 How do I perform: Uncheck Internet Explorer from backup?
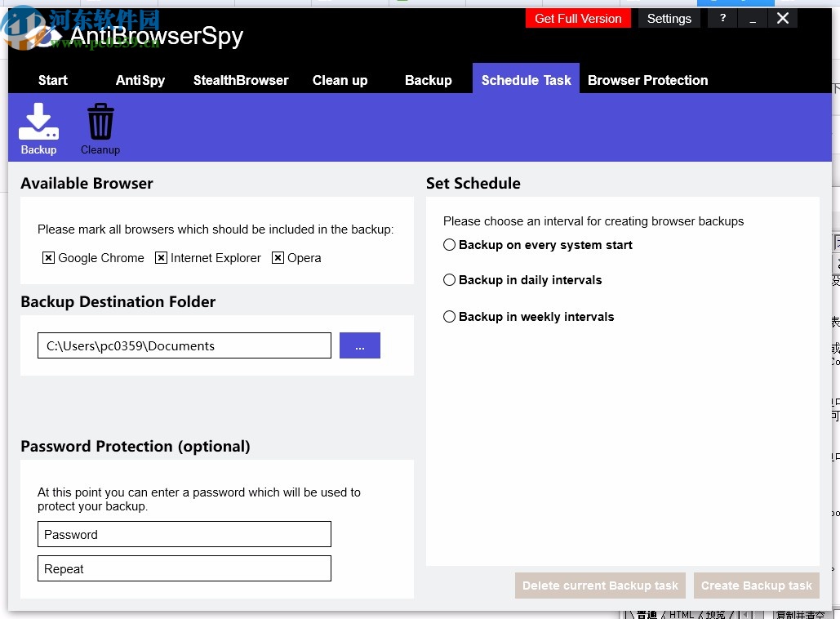[x=162, y=258]
